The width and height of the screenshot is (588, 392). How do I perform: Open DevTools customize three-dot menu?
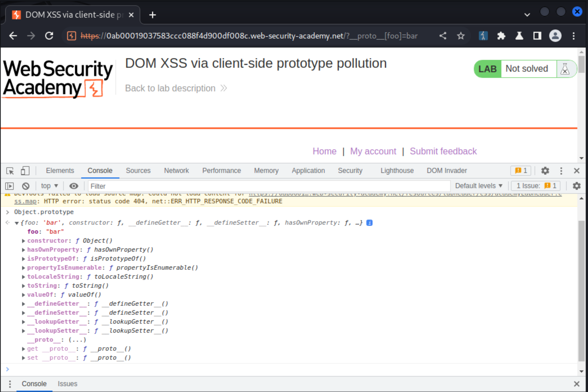[561, 171]
